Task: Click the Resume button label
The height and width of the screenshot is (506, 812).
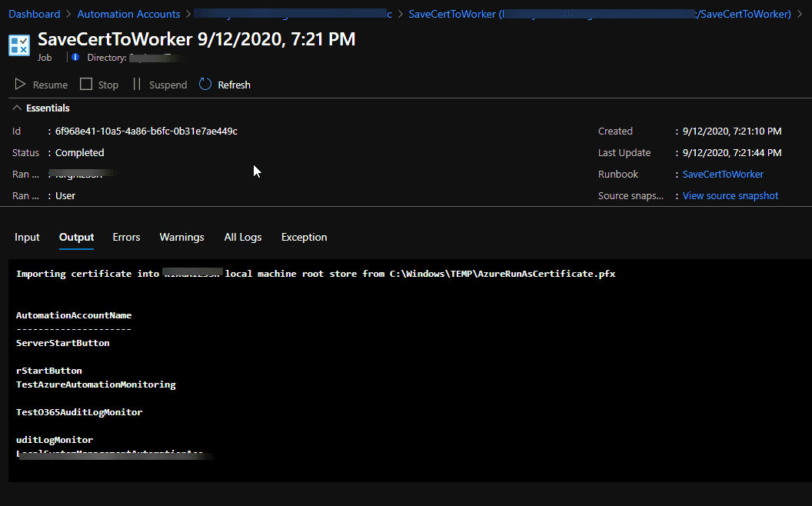Action: 50,85
